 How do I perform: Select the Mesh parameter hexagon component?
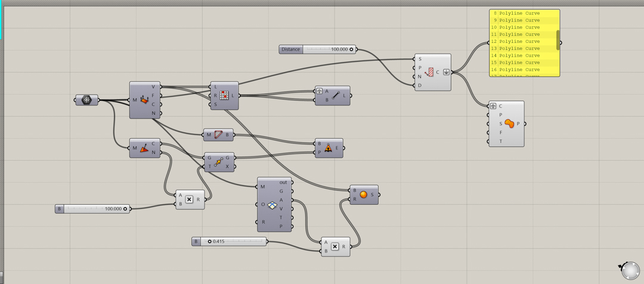(x=86, y=100)
